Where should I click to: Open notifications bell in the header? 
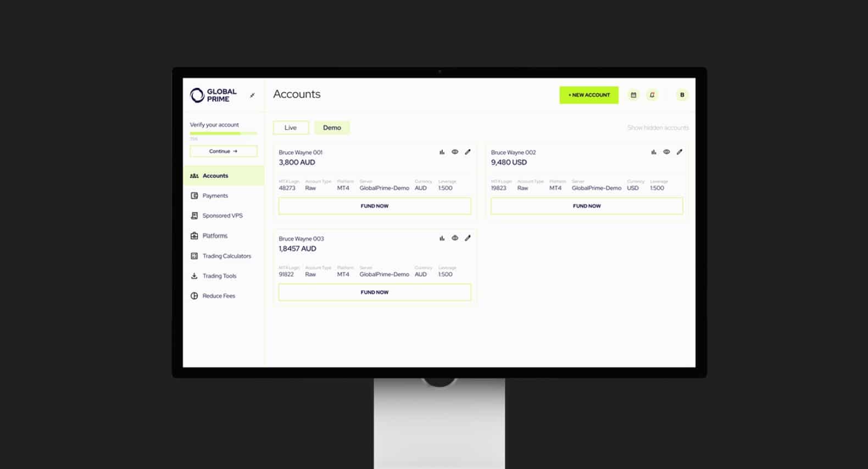click(x=652, y=95)
